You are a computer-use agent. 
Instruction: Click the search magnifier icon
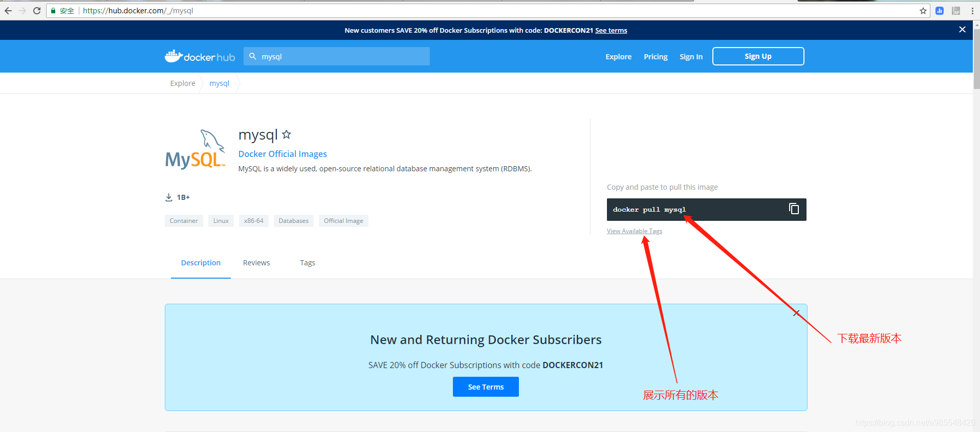click(253, 56)
